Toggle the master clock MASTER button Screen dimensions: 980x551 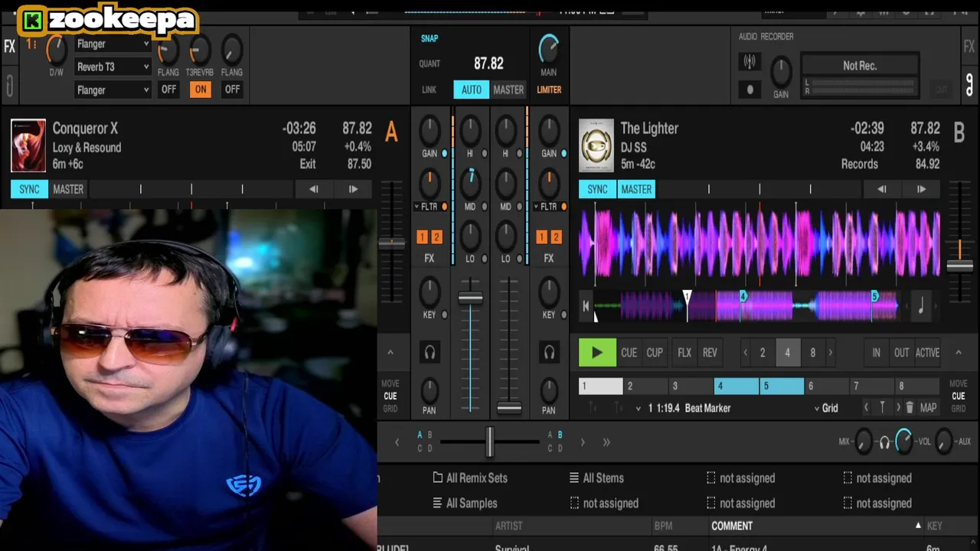pyautogui.click(x=508, y=90)
